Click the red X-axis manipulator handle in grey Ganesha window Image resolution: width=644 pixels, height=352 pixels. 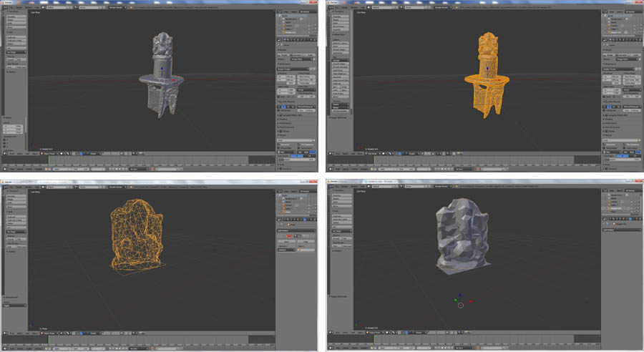[471, 301]
